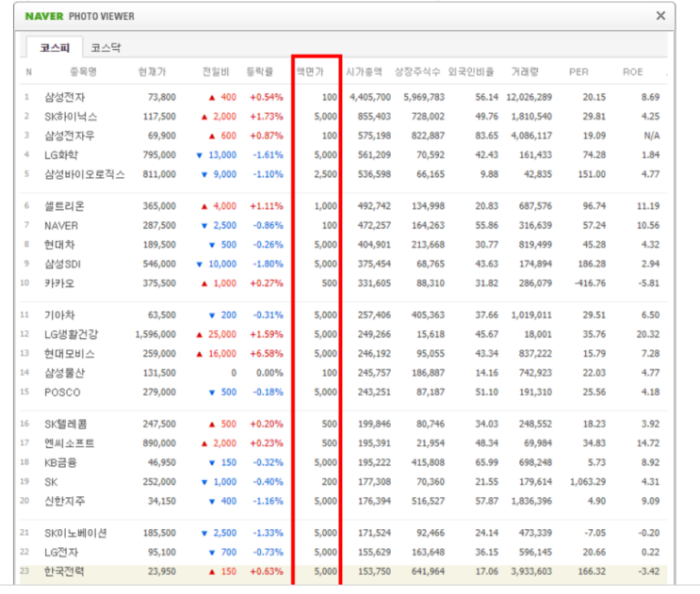Click the 2,500 face value of 삼성바이오로직스
Image resolution: width=700 pixels, height=594 pixels.
[325, 174]
